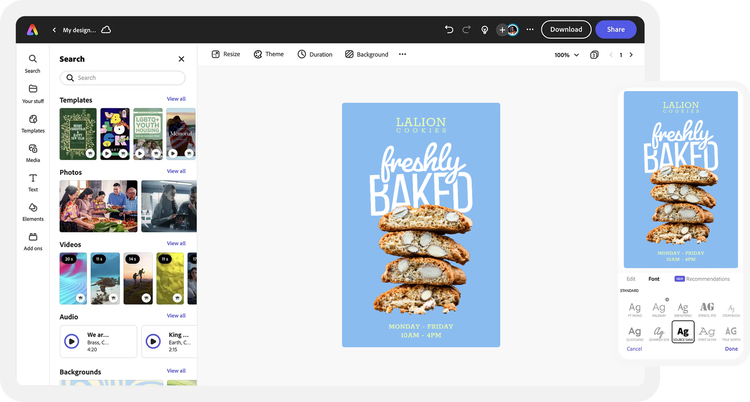Screen dimensions: 750x402
Task: Tap Cancel in the phone font panel
Action: tap(634, 348)
